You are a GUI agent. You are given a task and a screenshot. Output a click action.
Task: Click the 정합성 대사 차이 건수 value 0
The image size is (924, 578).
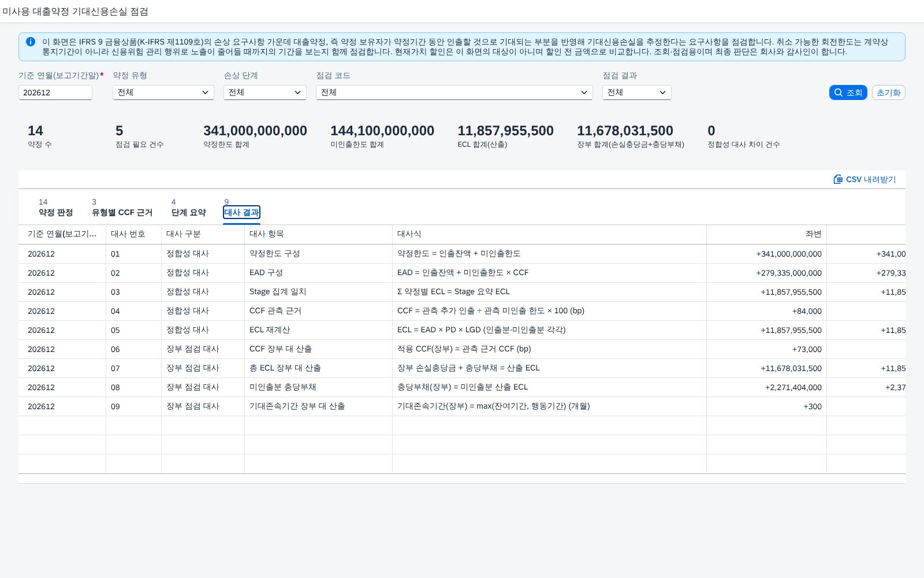click(x=711, y=131)
